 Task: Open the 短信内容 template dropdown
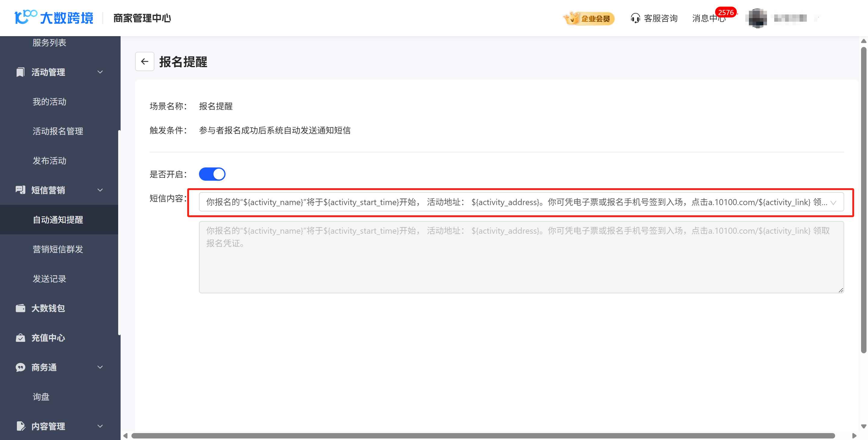521,202
